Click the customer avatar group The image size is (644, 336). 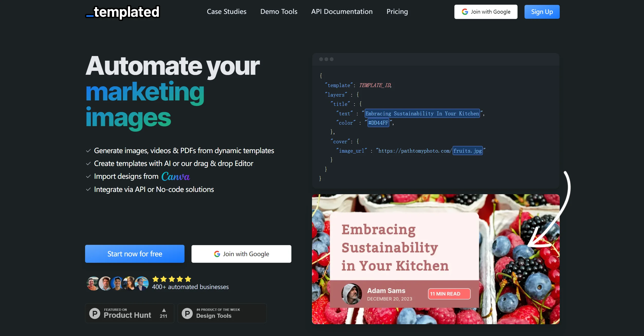117,284
